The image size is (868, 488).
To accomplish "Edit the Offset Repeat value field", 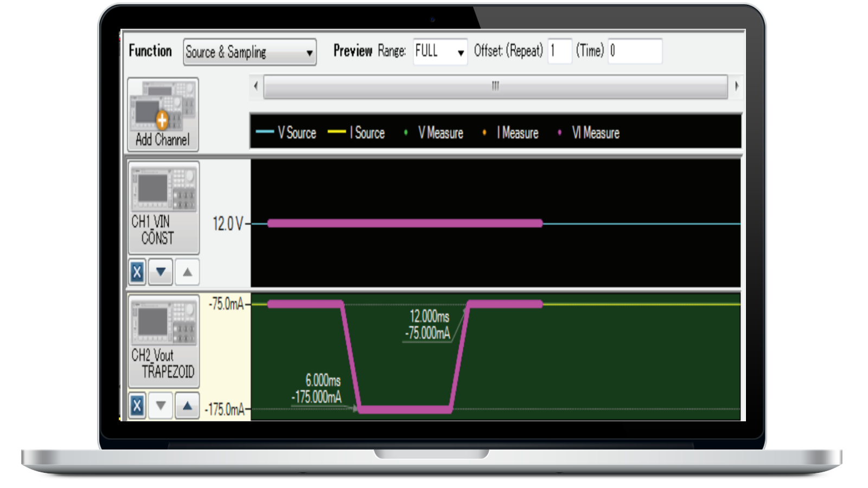I will coord(559,51).
